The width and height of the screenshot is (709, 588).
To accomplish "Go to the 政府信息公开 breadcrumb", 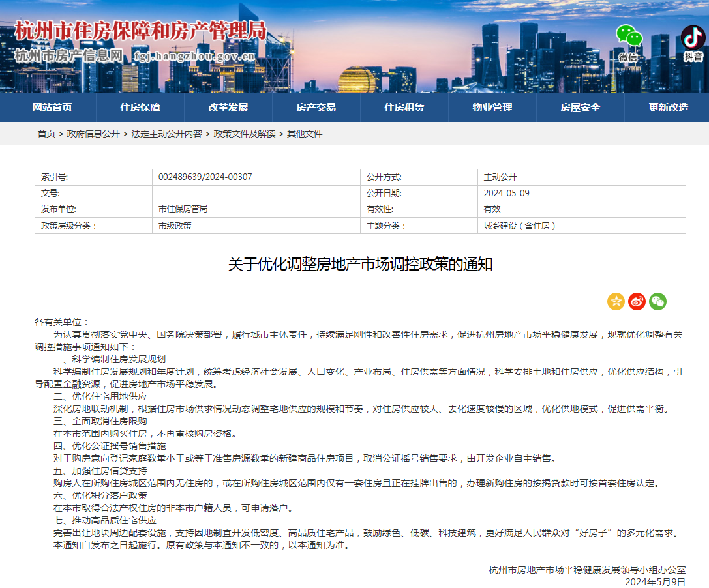I will tap(93, 134).
